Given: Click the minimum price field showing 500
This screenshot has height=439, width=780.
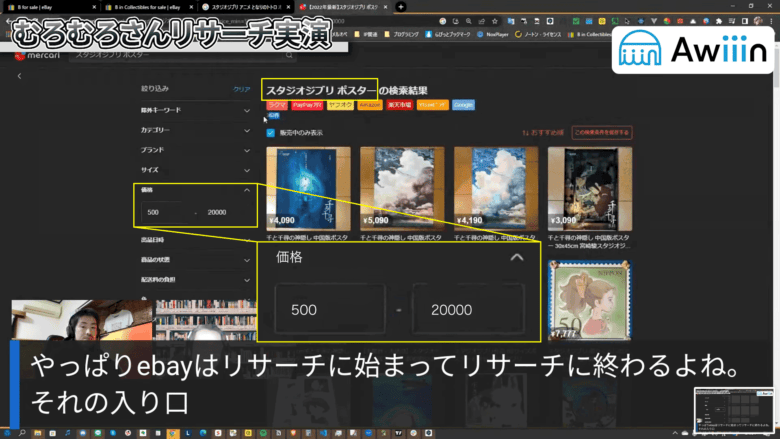Looking at the screenshot, I should (x=166, y=212).
